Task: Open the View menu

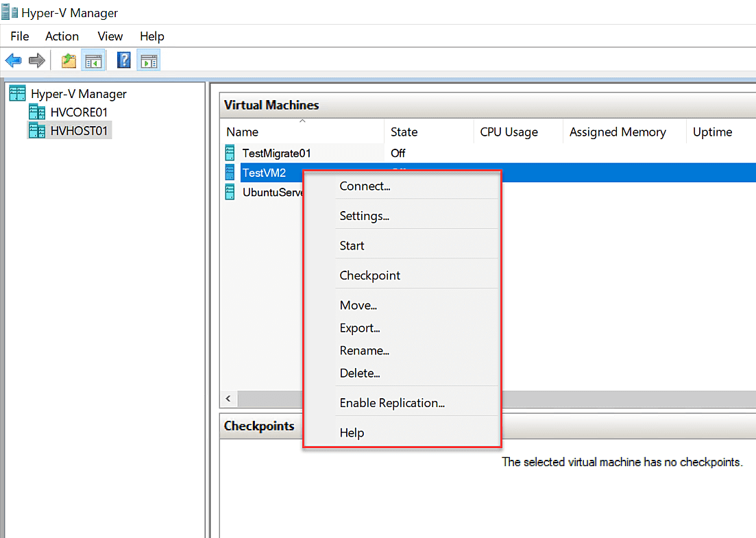Action: coord(110,36)
